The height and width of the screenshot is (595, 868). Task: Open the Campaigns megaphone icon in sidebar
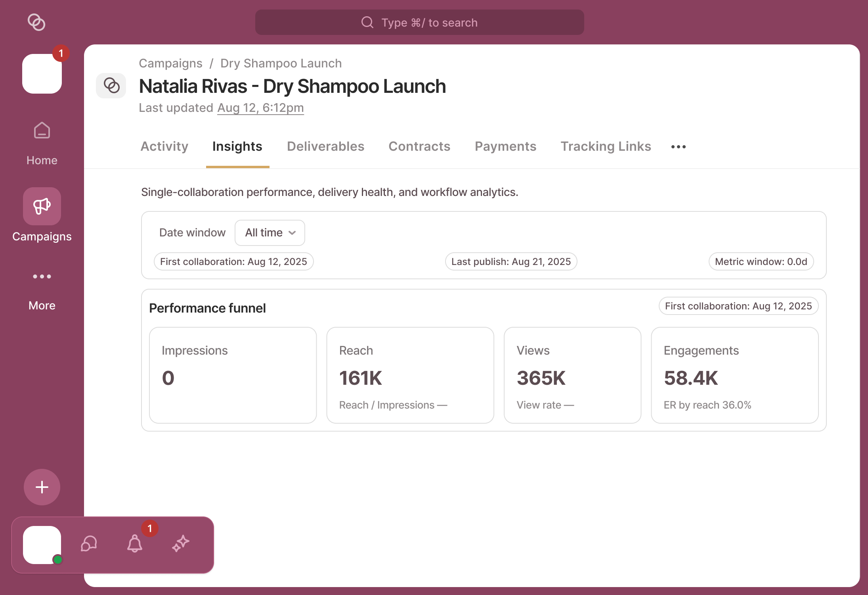42,206
